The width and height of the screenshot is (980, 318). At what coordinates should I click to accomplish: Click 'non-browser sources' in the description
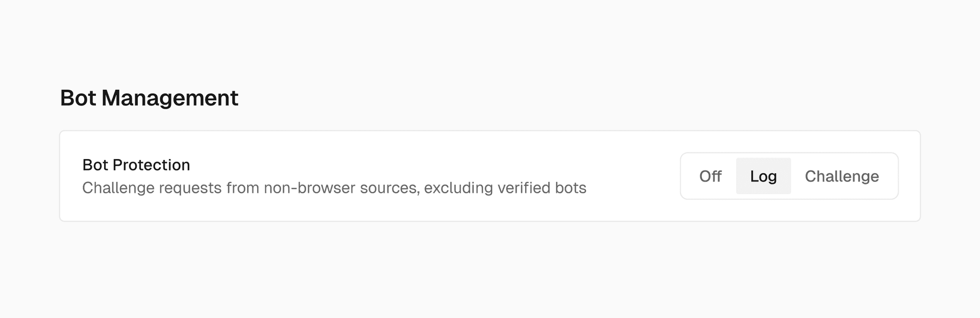tap(341, 188)
